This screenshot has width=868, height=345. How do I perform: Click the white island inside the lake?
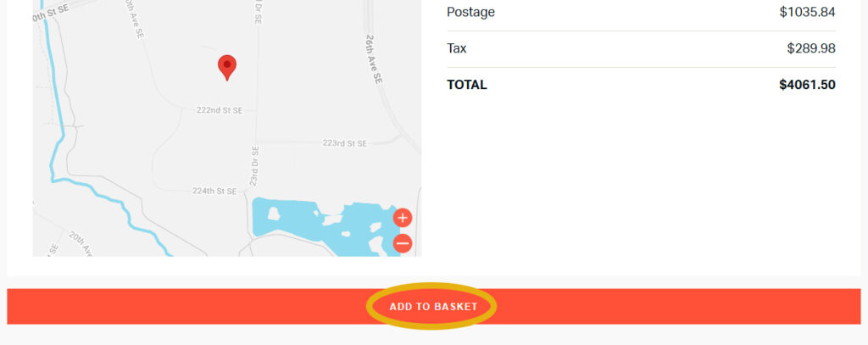(274, 214)
